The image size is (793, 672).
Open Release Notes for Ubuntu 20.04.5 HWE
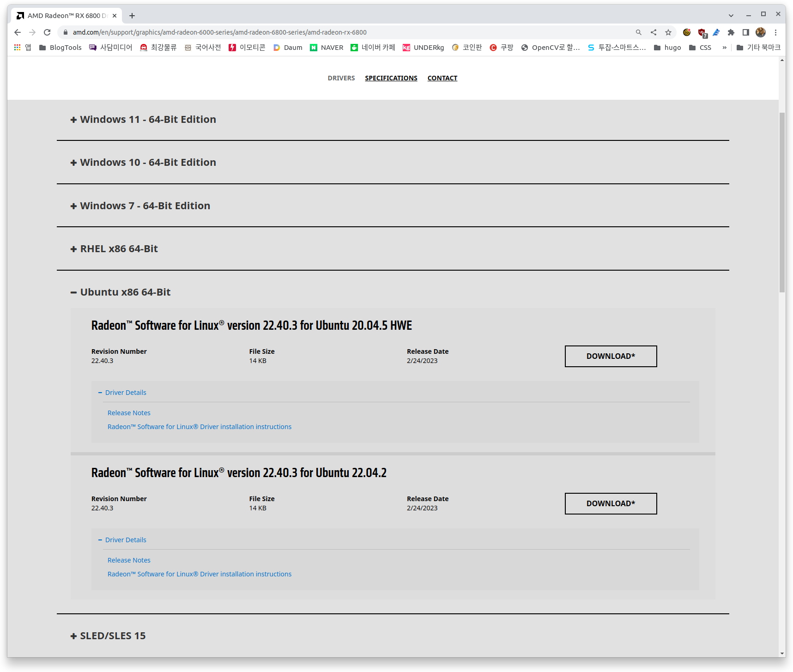pos(129,413)
